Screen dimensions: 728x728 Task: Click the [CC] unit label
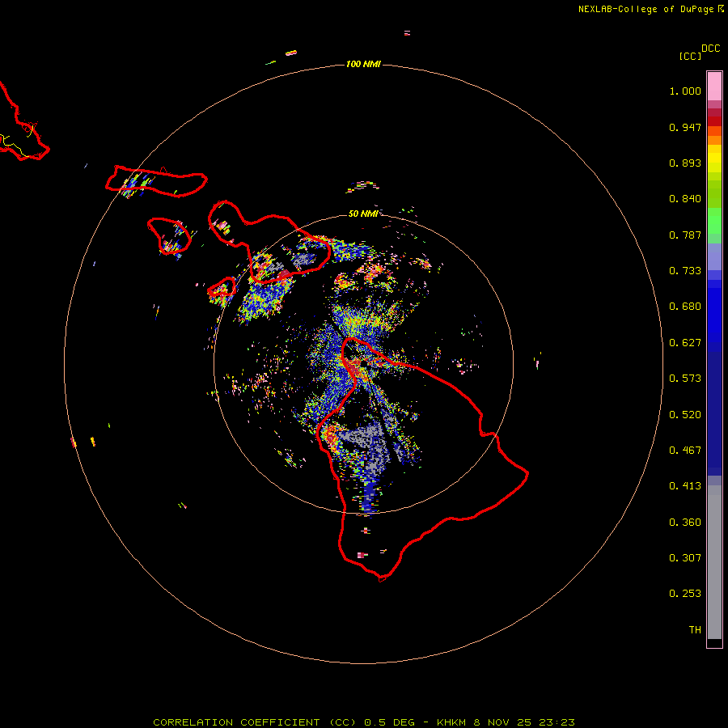(690, 56)
